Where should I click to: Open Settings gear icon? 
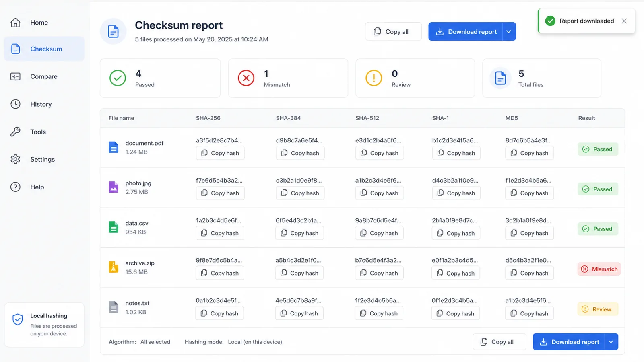click(x=15, y=159)
